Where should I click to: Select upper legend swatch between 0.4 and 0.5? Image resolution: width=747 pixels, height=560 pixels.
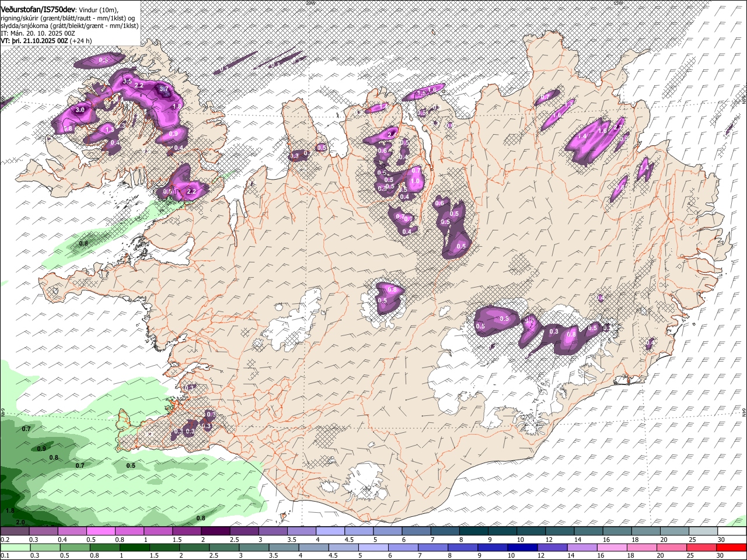coord(72,531)
